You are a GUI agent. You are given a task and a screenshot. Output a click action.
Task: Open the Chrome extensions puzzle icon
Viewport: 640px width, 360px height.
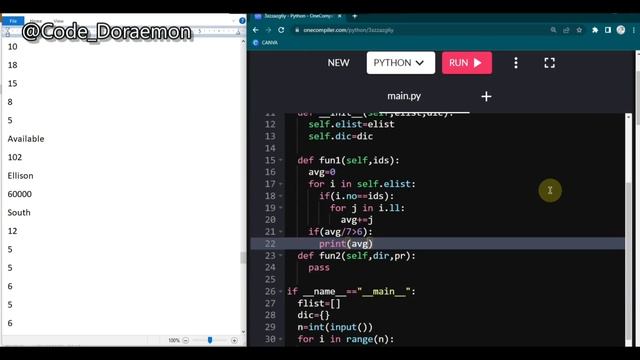pyautogui.click(x=595, y=30)
